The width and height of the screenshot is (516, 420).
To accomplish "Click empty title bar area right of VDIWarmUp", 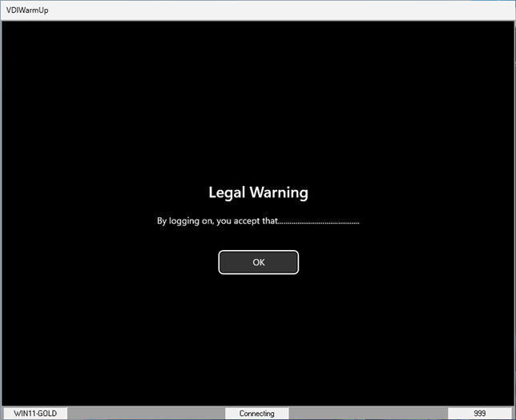I will (x=280, y=10).
